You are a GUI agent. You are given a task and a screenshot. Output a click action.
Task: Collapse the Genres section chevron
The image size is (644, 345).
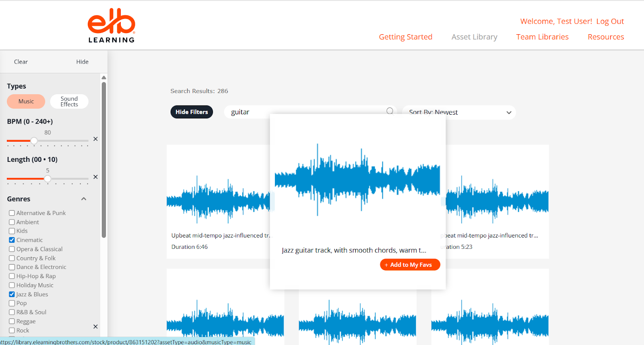coord(84,199)
